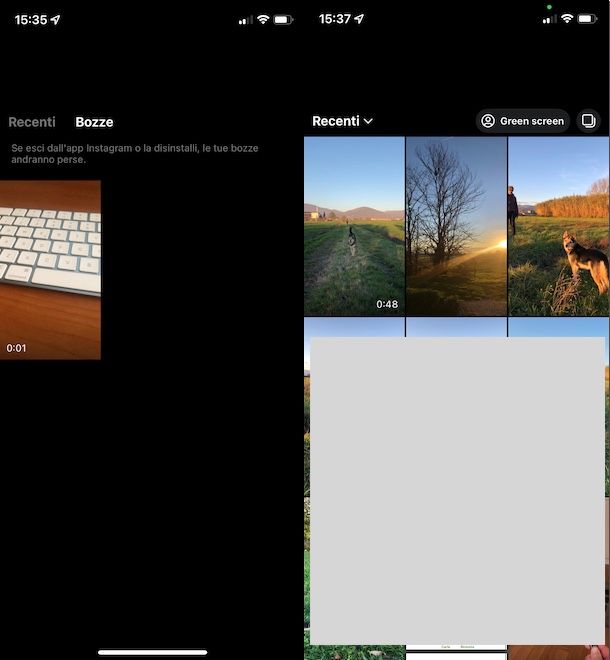Screen dimensions: 610x660
Task: Choose the photo of the German shepherd with a person
Action: (559, 225)
